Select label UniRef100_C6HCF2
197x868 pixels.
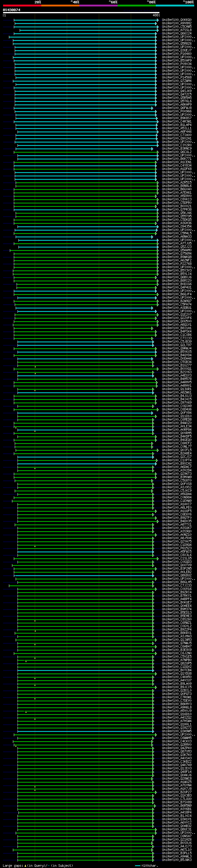pyautogui.click(x=177, y=443)
